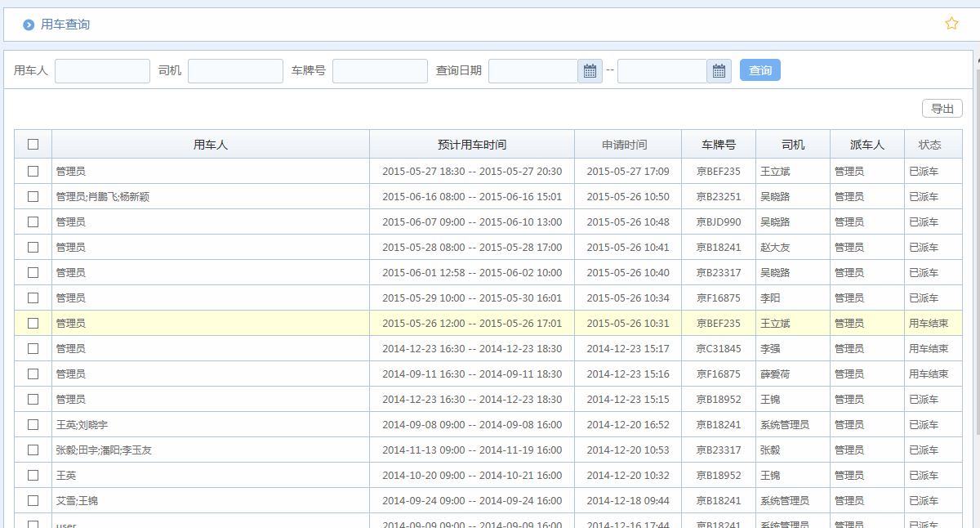Sort by 预计用车时间 column header
Image resolution: width=980 pixels, height=528 pixels.
click(x=471, y=145)
